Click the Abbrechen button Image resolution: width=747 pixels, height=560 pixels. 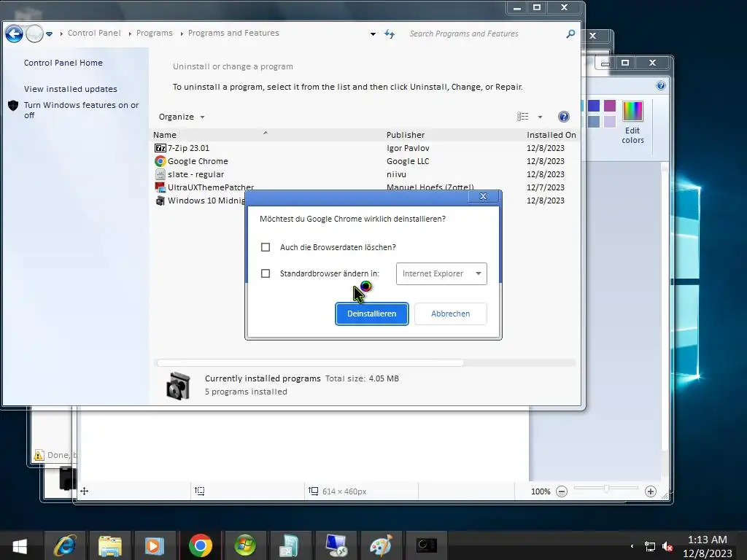[x=451, y=314]
